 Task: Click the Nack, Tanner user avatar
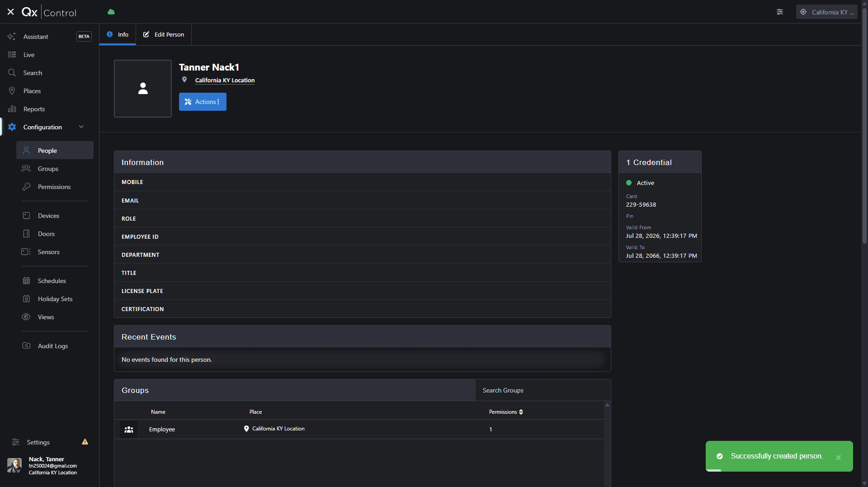14,465
